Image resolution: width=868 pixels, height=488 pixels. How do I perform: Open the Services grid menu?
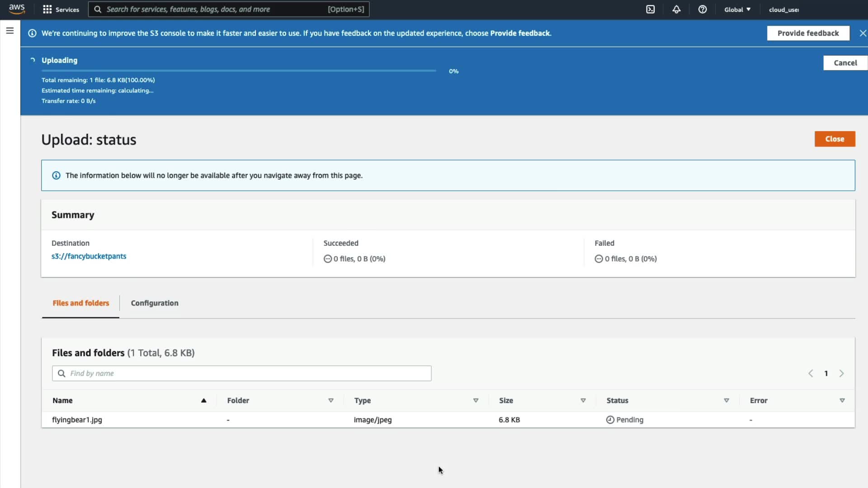click(47, 9)
